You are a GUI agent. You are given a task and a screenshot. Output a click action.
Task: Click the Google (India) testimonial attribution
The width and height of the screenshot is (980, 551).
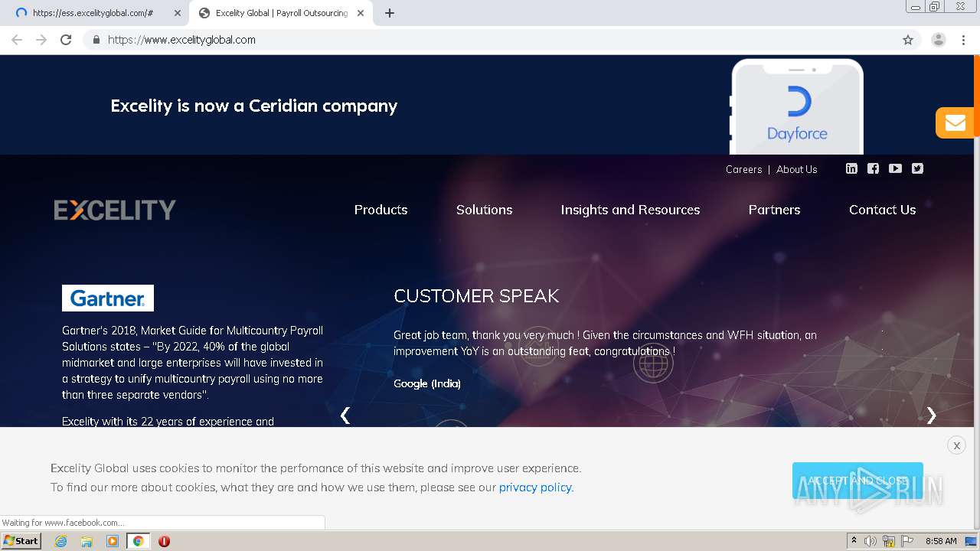[x=427, y=383]
